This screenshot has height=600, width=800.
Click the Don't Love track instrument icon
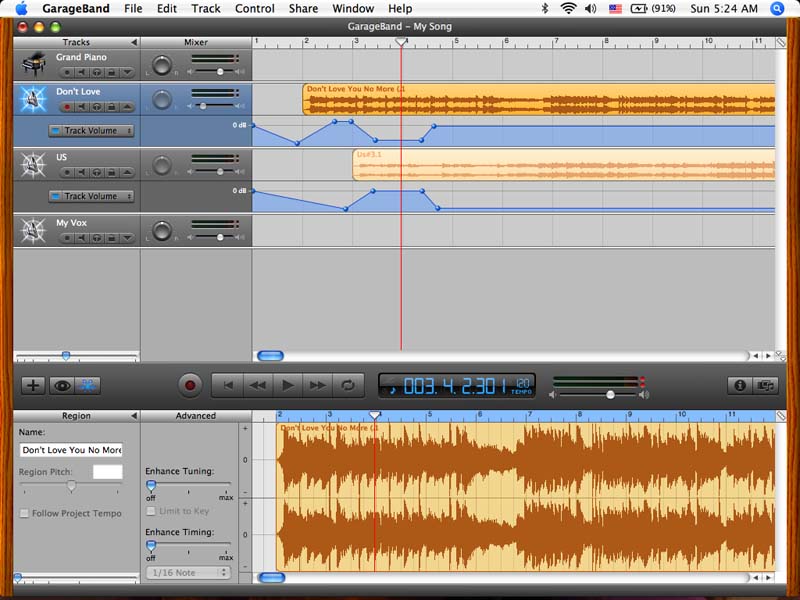click(x=33, y=99)
